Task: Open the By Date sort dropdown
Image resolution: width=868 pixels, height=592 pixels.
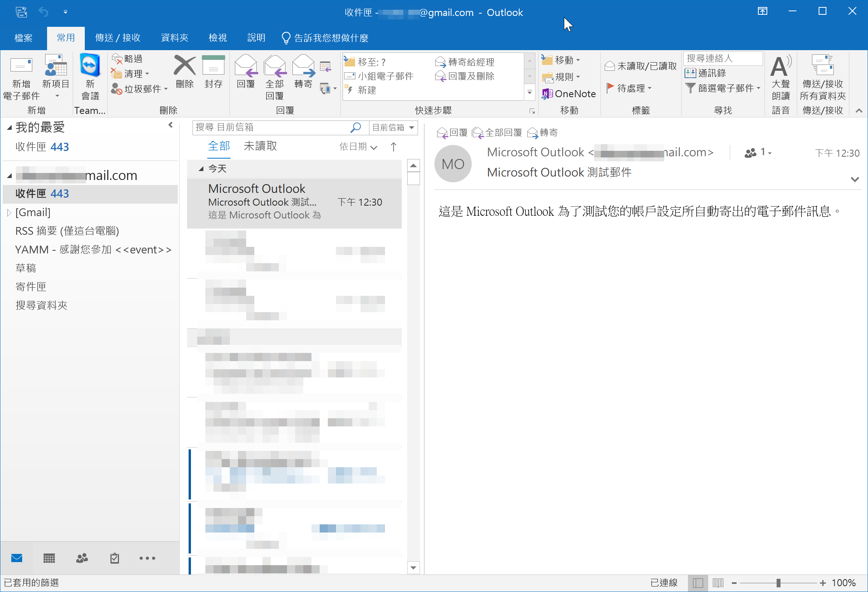Action: [x=358, y=147]
